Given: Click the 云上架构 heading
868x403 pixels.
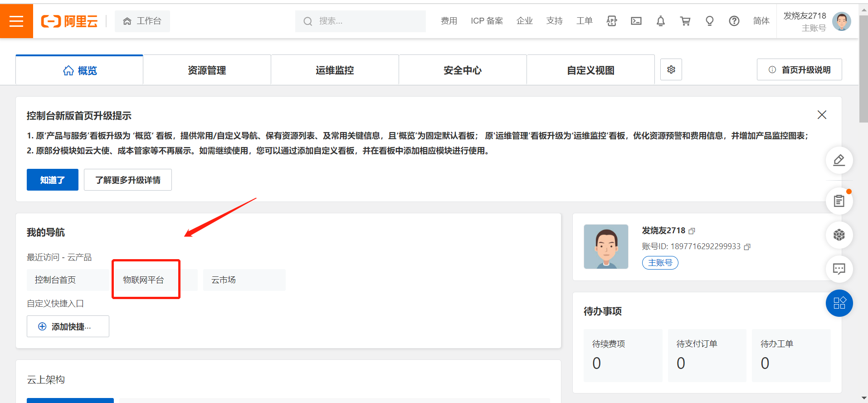Looking at the screenshot, I should click(46, 379).
